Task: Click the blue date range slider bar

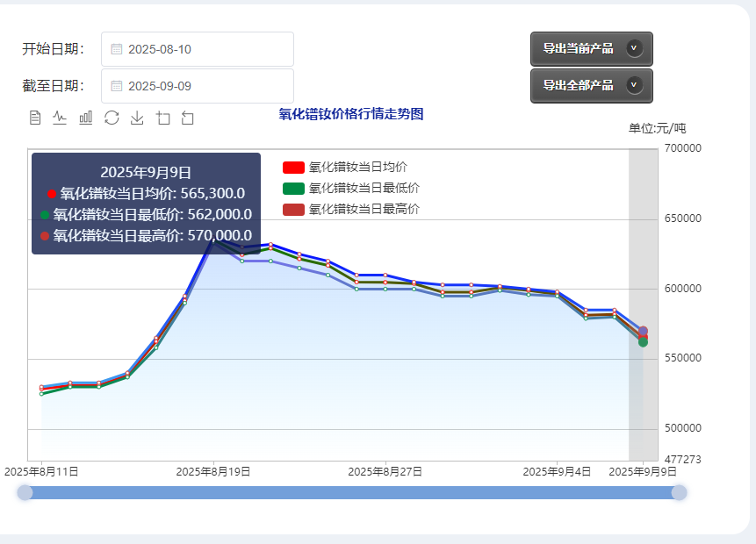Action: point(352,492)
